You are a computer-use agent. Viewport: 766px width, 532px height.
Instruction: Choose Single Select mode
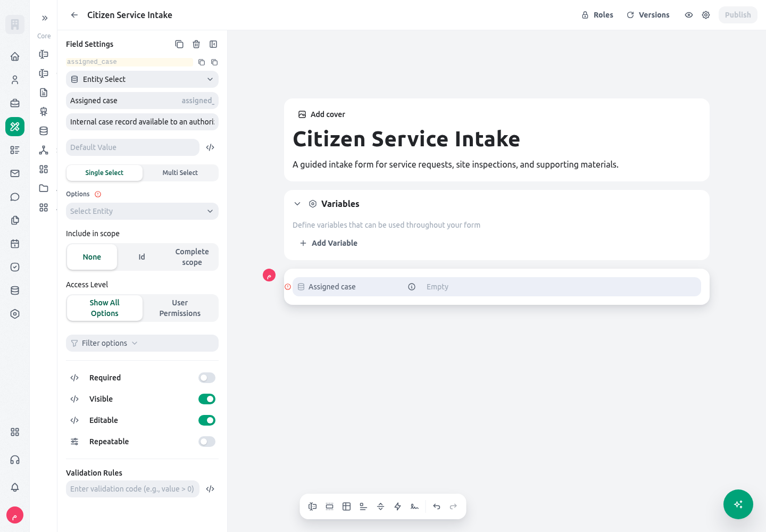tap(104, 173)
